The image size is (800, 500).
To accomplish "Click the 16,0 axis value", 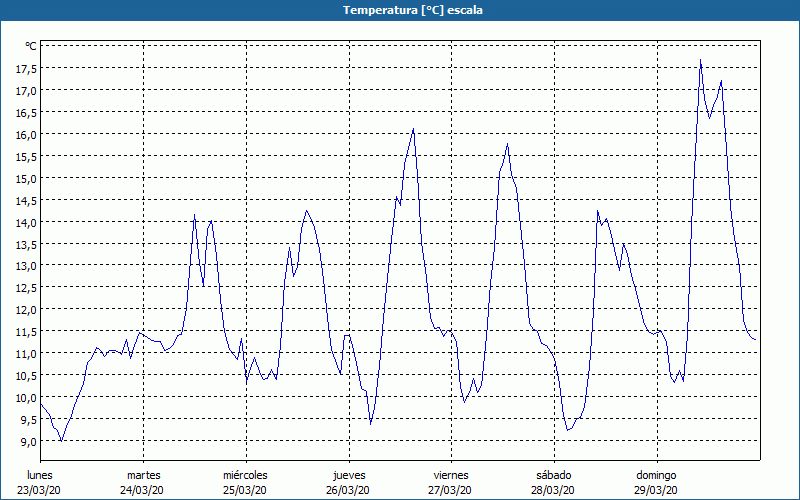I will click(x=26, y=134).
